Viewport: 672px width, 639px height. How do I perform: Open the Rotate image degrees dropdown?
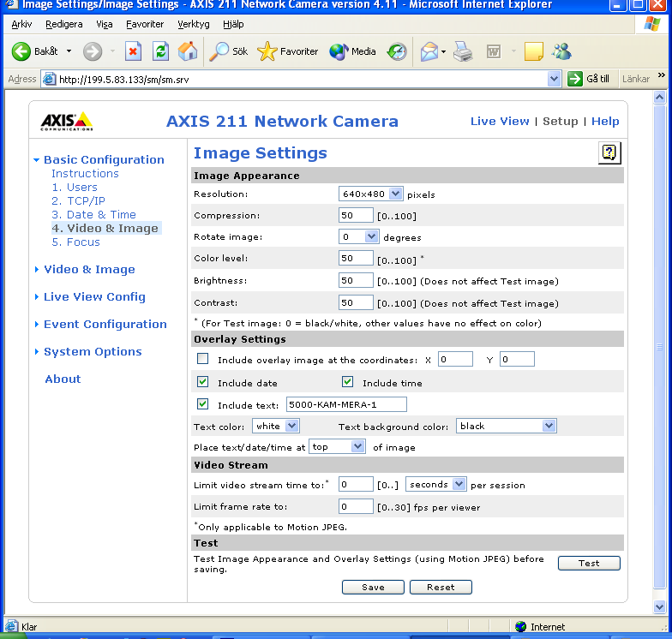(358, 236)
